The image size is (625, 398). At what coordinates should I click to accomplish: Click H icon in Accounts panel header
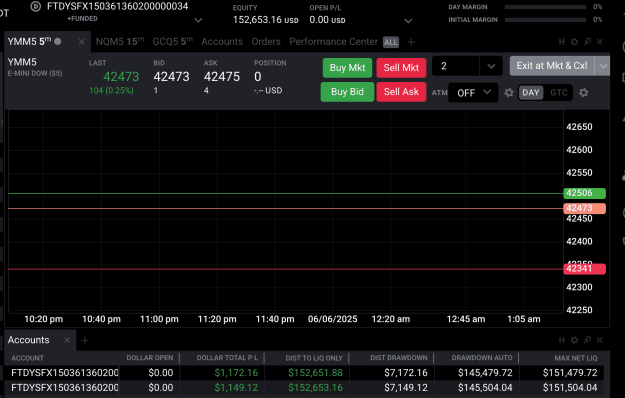point(562,340)
